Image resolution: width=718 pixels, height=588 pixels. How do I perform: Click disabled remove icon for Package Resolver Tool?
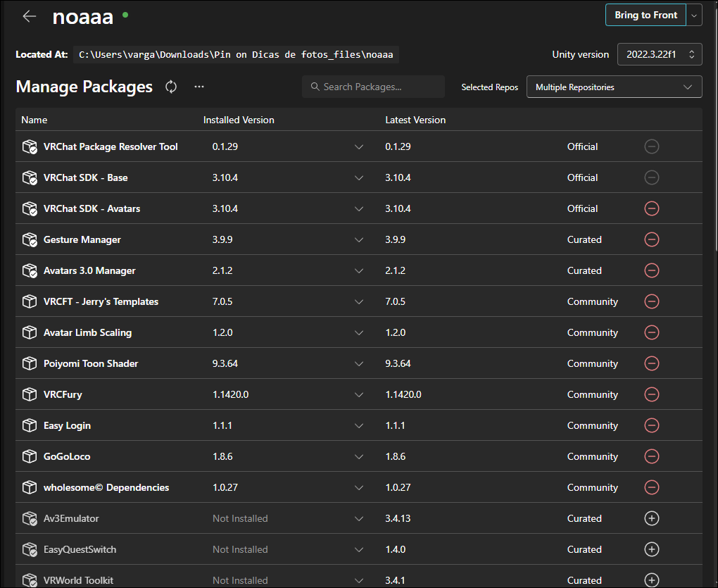(x=651, y=146)
